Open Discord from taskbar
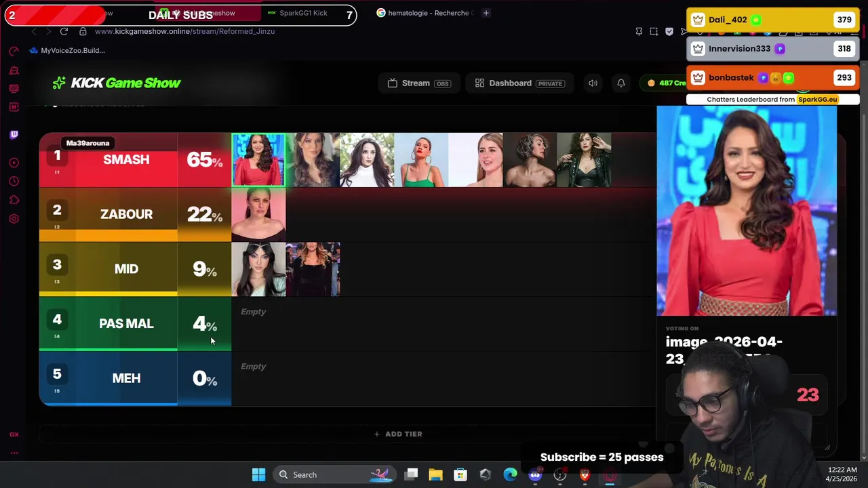The height and width of the screenshot is (488, 868). pos(535,474)
